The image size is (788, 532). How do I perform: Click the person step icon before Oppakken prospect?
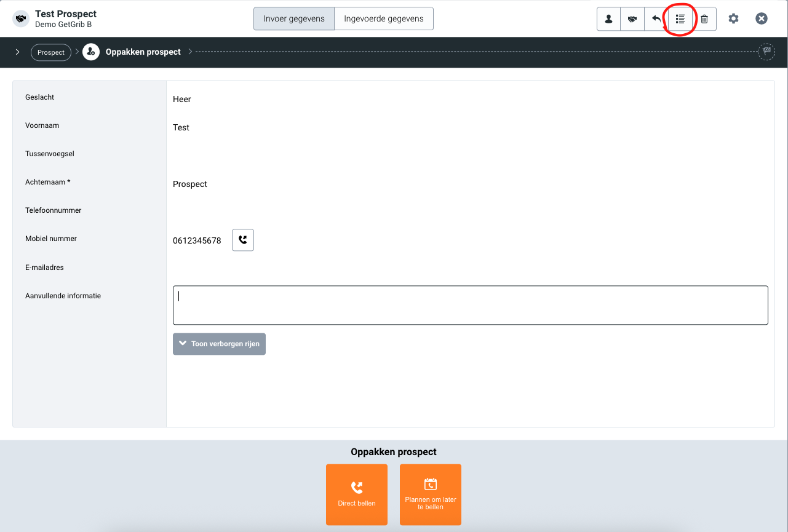tap(91, 52)
